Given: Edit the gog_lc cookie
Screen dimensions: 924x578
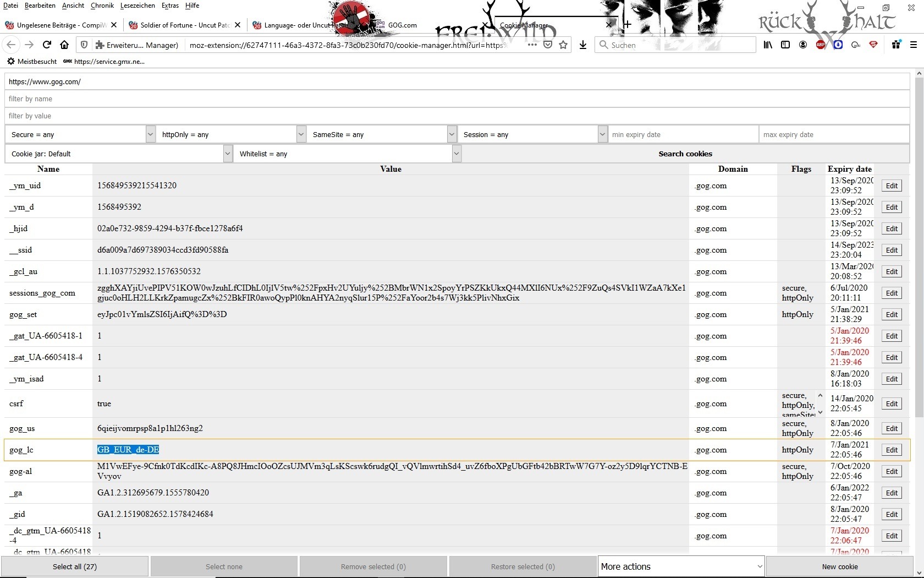Looking at the screenshot, I should coord(892,450).
